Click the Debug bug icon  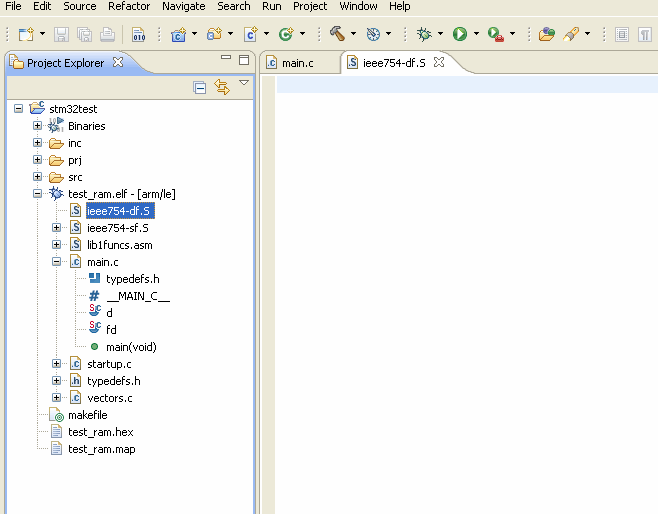[424, 34]
